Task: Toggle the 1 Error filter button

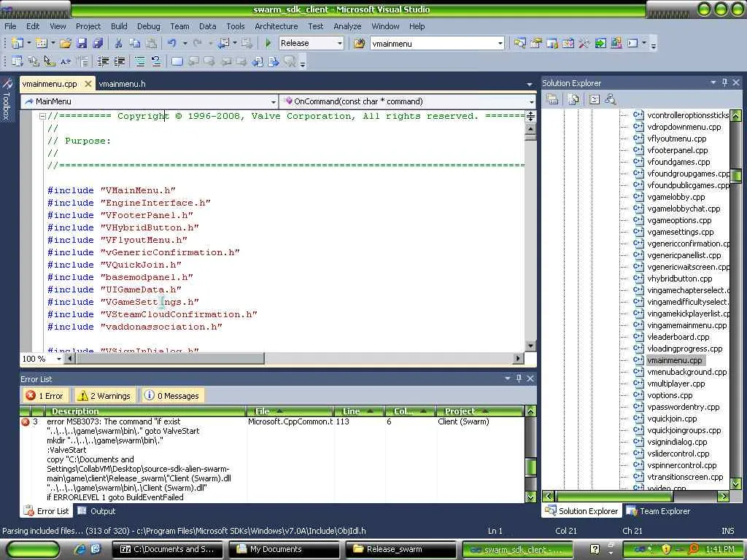Action: click(x=45, y=396)
